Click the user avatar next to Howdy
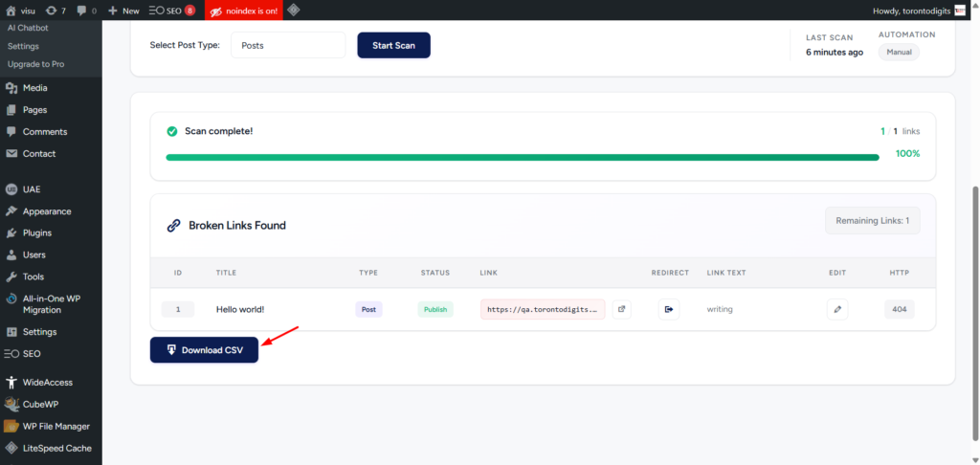 (x=959, y=11)
